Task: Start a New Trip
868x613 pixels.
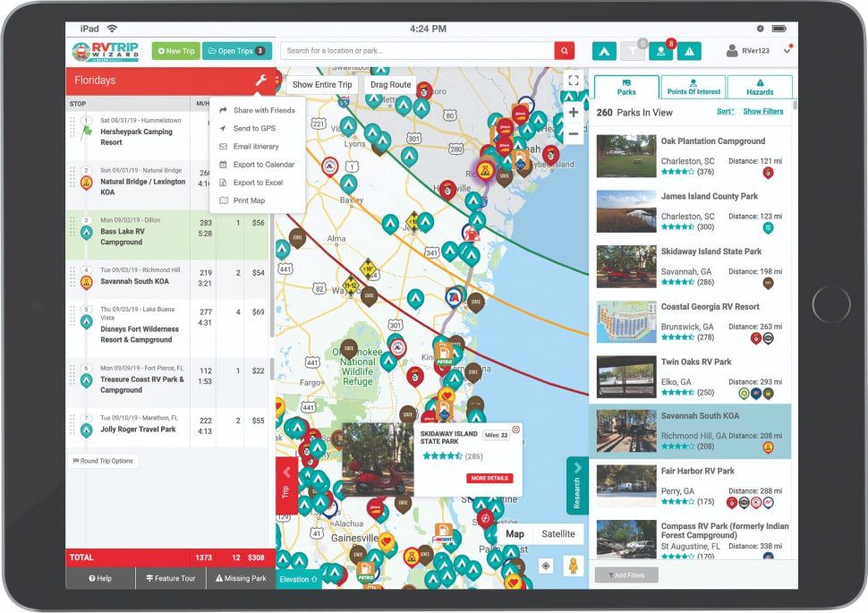Action: click(x=176, y=51)
